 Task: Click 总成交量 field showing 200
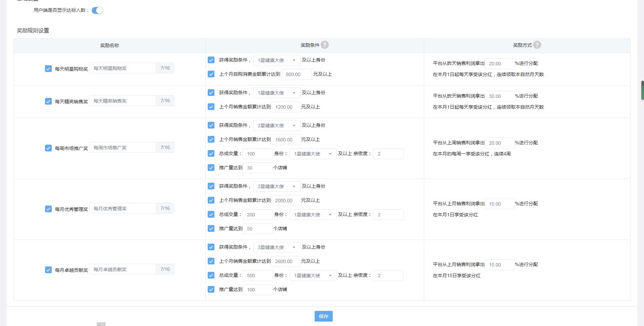[x=257, y=215]
